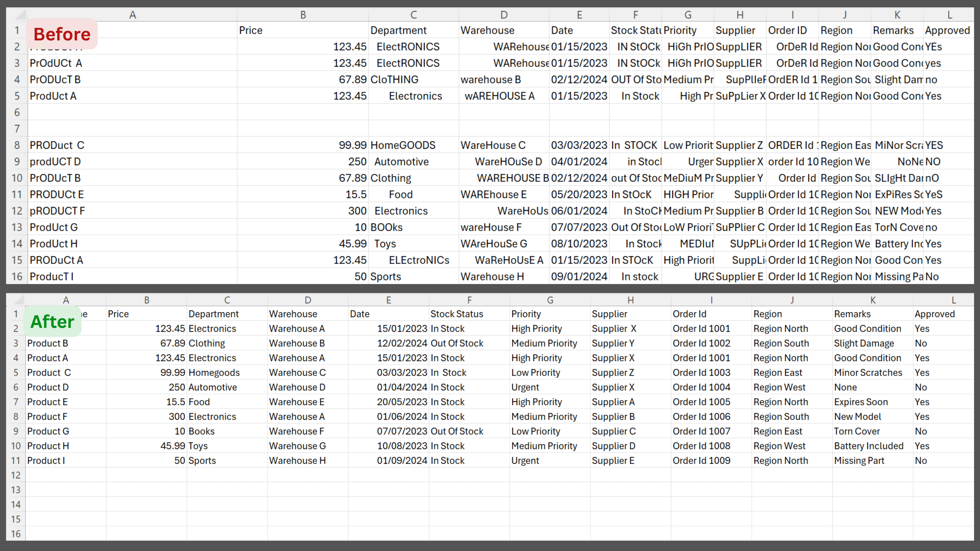Click row 11 header in the After sheet
The width and height of the screenshot is (980, 551).
click(16, 460)
